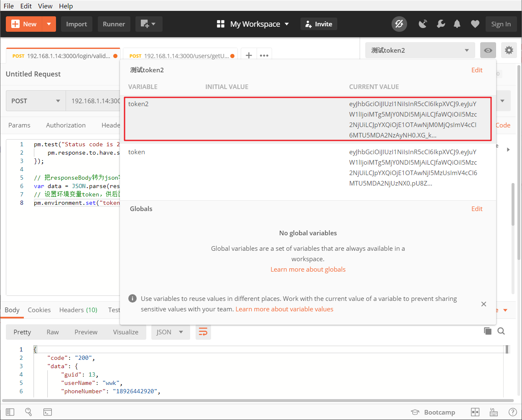
Task: Open the capture requests satellite icon
Action: pyautogui.click(x=423, y=24)
